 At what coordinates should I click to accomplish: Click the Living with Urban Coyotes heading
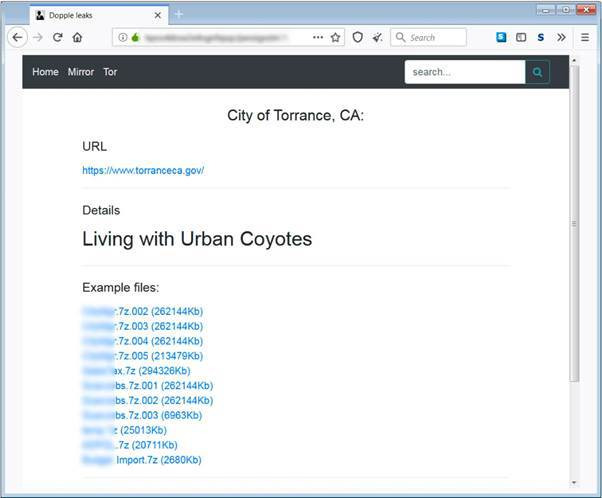[x=197, y=239]
